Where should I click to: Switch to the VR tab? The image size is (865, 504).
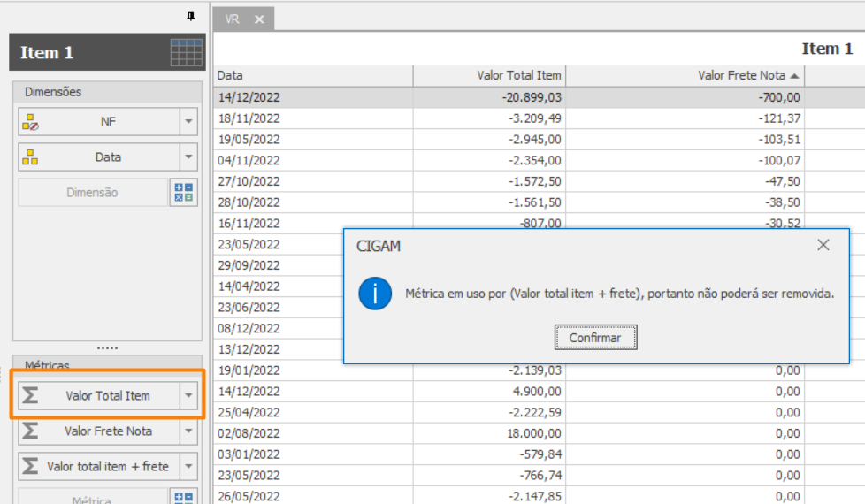click(x=233, y=19)
